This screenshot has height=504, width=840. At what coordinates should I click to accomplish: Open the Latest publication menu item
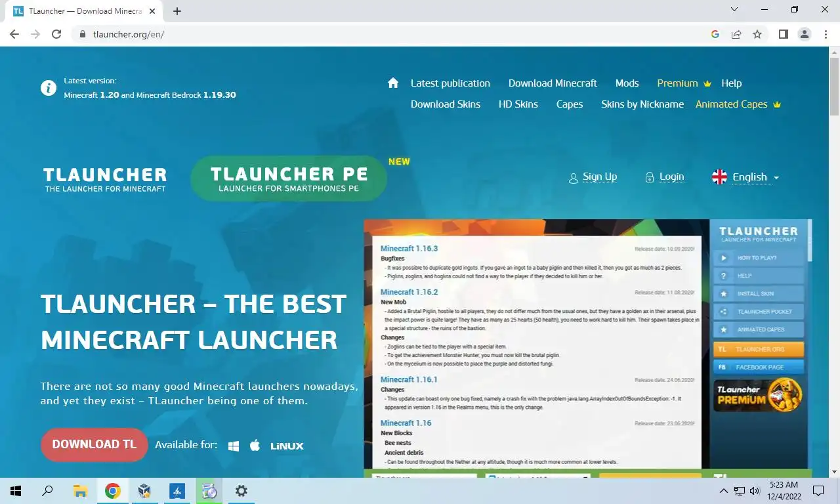click(450, 83)
